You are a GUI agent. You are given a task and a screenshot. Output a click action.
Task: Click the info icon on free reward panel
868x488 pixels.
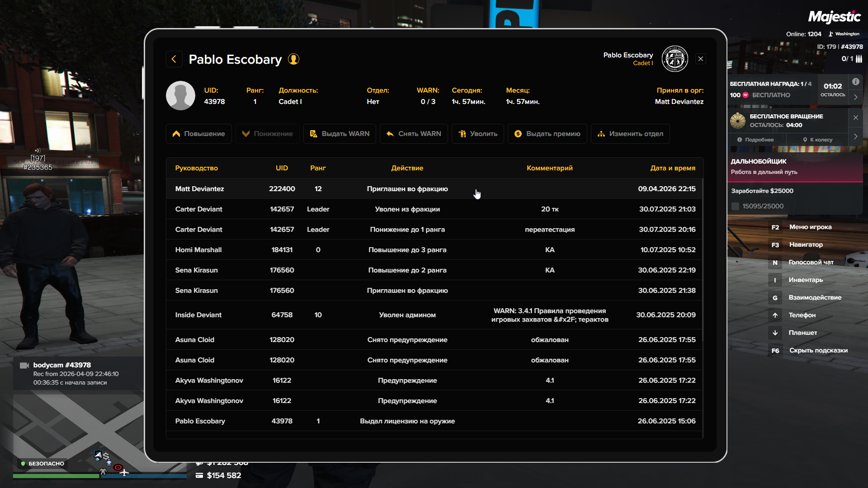pyautogui.click(x=855, y=82)
